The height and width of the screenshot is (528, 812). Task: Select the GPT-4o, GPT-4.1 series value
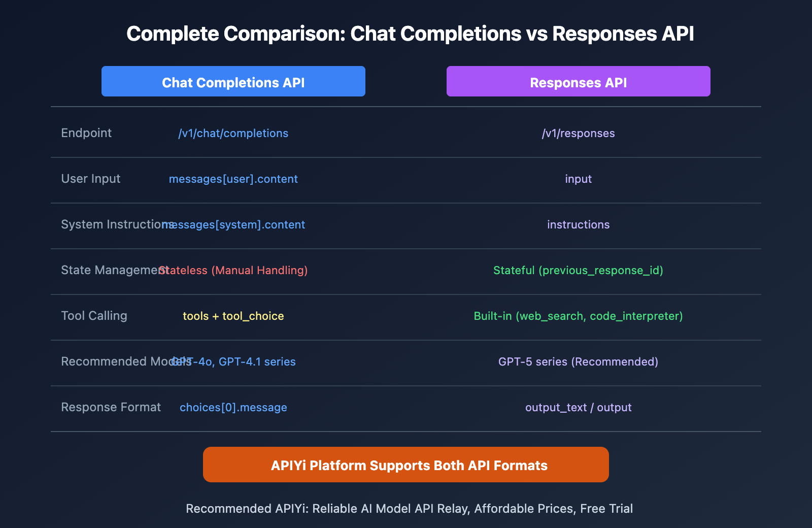(x=233, y=361)
